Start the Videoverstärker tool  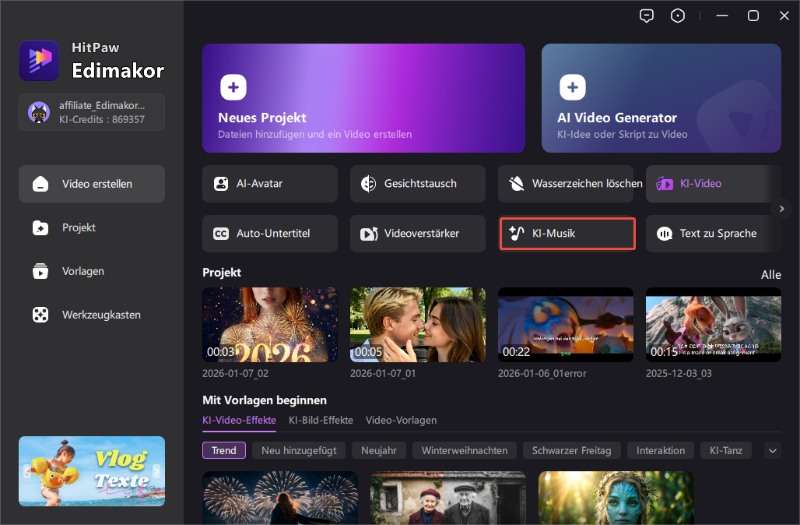tap(417, 233)
